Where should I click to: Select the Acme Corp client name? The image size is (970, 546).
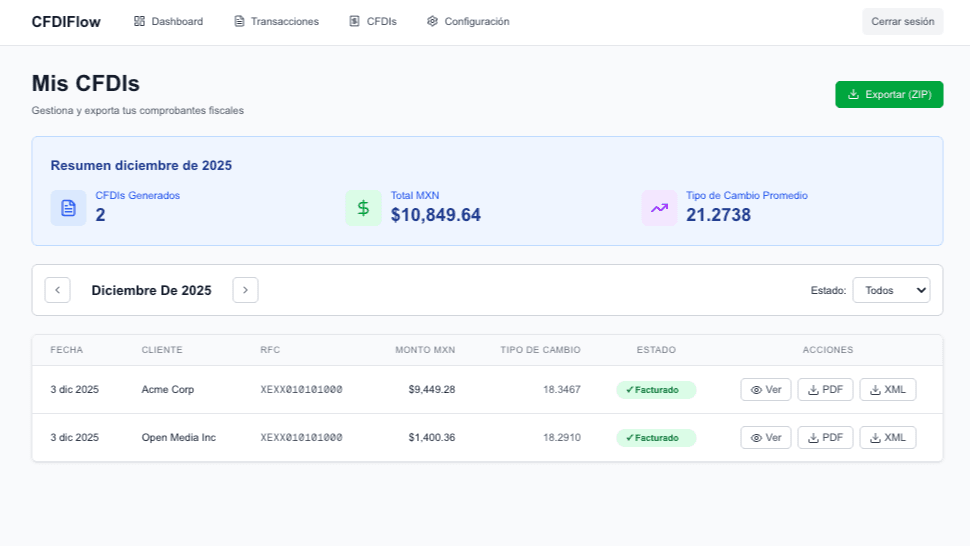click(x=168, y=390)
